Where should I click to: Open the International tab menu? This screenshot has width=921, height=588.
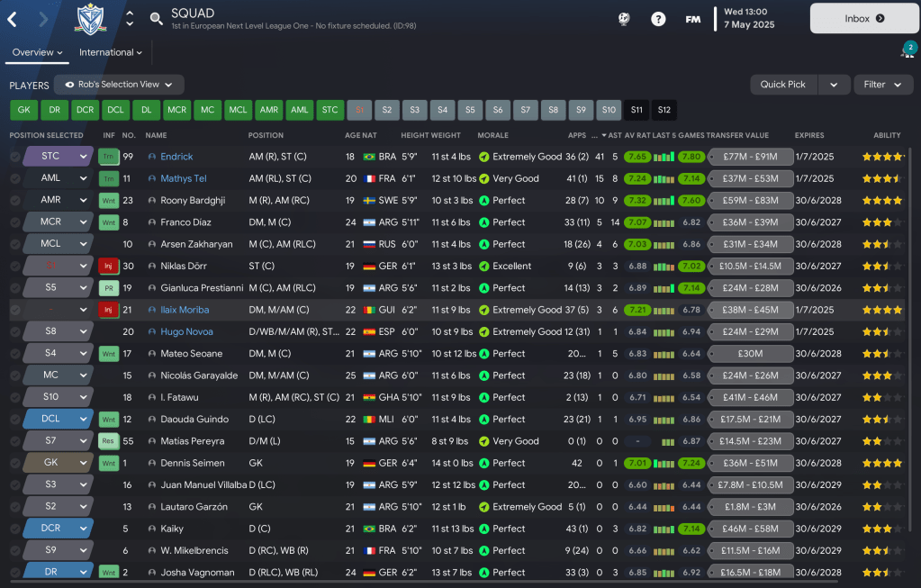click(x=111, y=52)
